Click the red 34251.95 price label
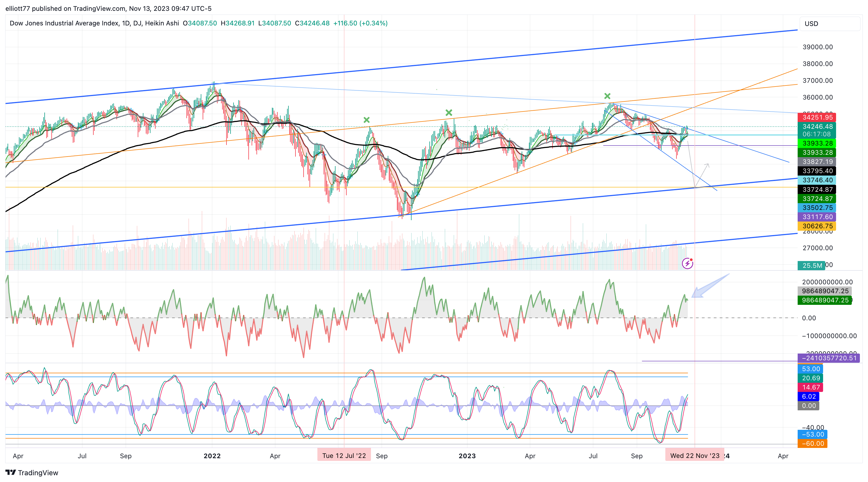The height and width of the screenshot is (482, 868). click(817, 117)
